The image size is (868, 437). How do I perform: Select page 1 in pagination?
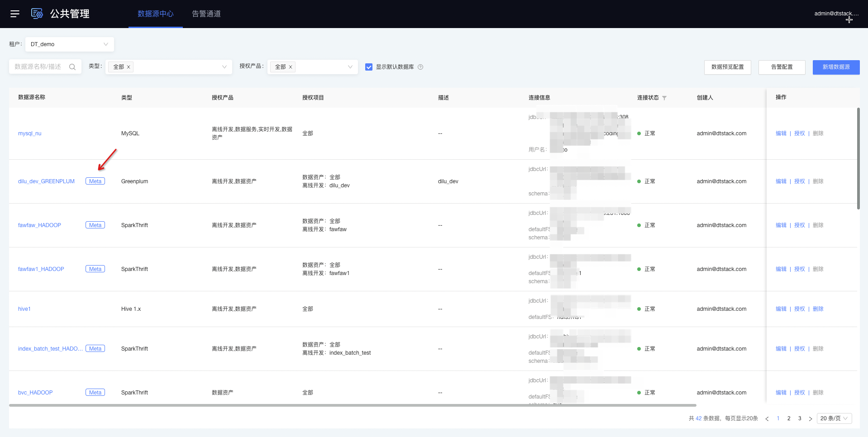coord(778,418)
